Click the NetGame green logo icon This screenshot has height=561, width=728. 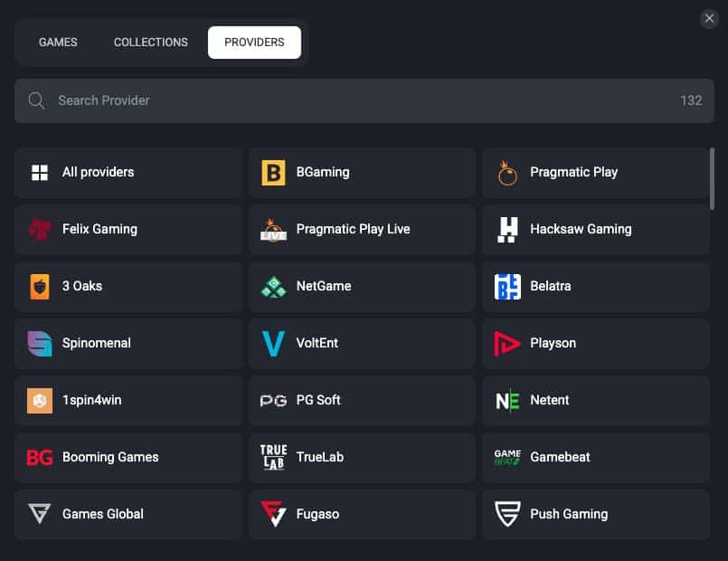coord(273,286)
